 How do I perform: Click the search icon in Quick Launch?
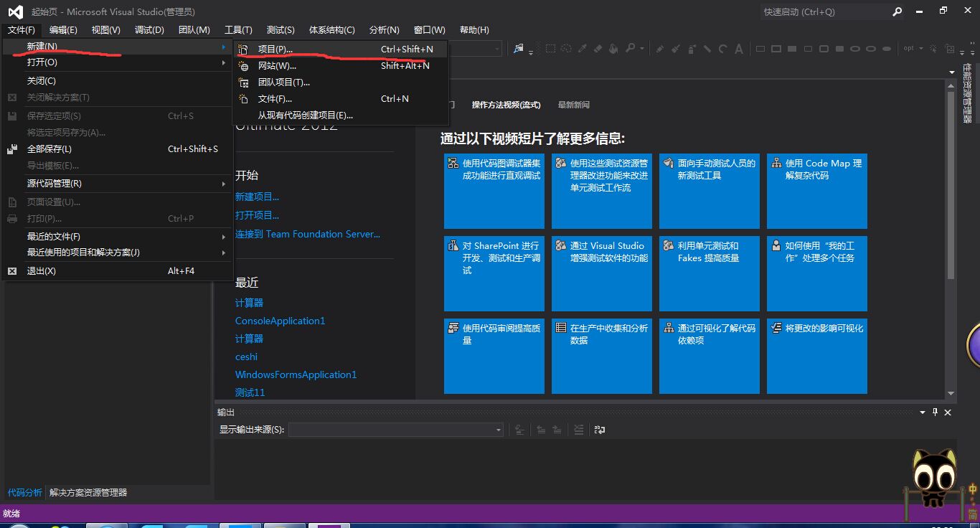click(897, 11)
